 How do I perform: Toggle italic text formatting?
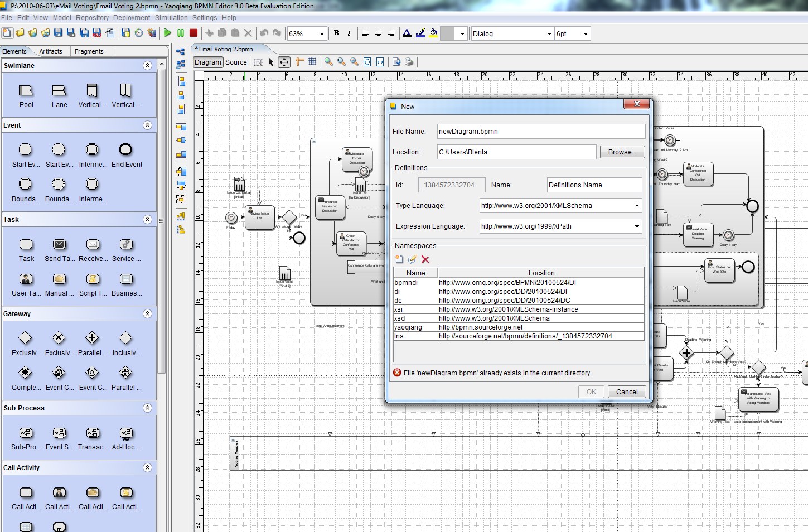(x=349, y=33)
